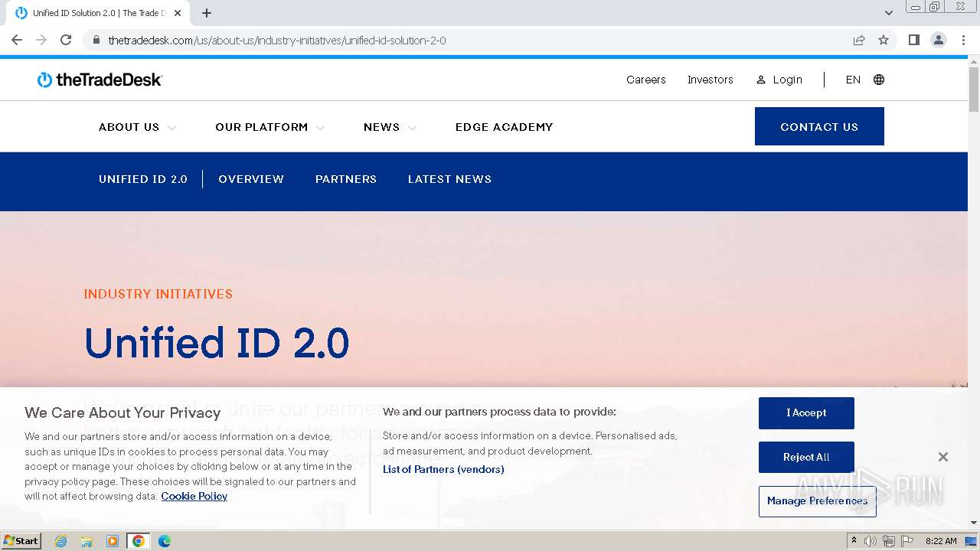
Task: Show hidden tray icons arrow
Action: click(854, 541)
